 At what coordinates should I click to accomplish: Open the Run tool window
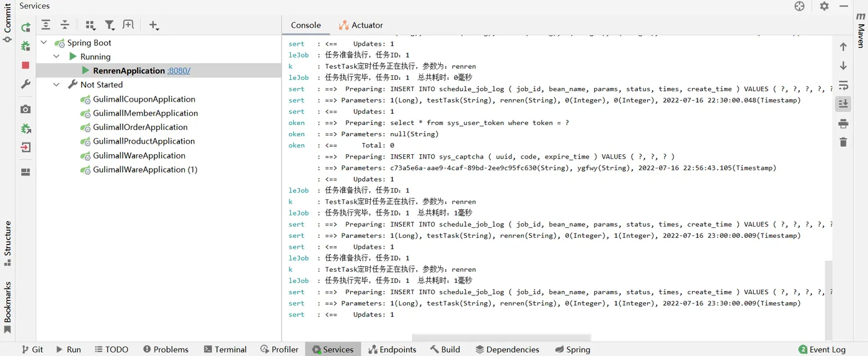coord(68,349)
